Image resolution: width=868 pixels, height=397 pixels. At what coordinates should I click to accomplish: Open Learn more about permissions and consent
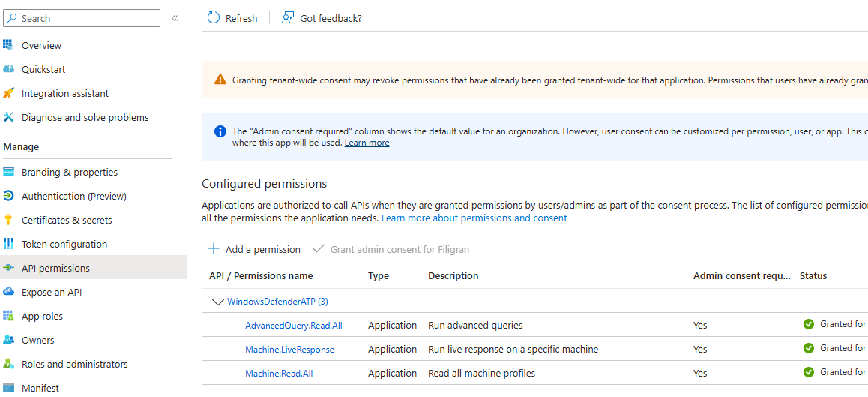pyautogui.click(x=474, y=218)
